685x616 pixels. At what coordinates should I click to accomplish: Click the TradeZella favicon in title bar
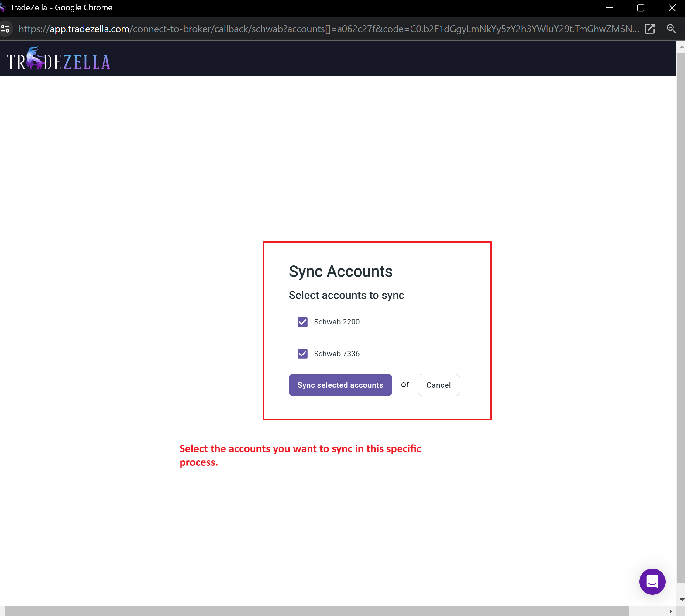pos(3,7)
